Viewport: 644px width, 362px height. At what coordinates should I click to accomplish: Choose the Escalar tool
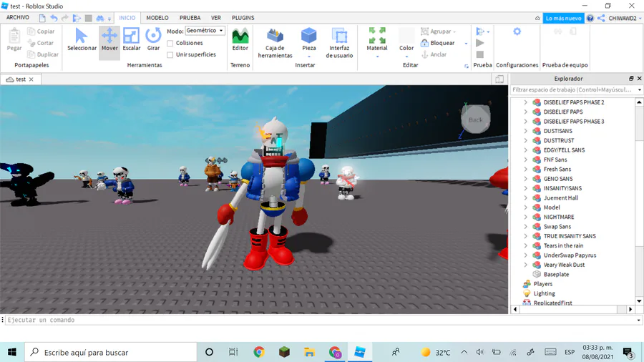(132, 39)
